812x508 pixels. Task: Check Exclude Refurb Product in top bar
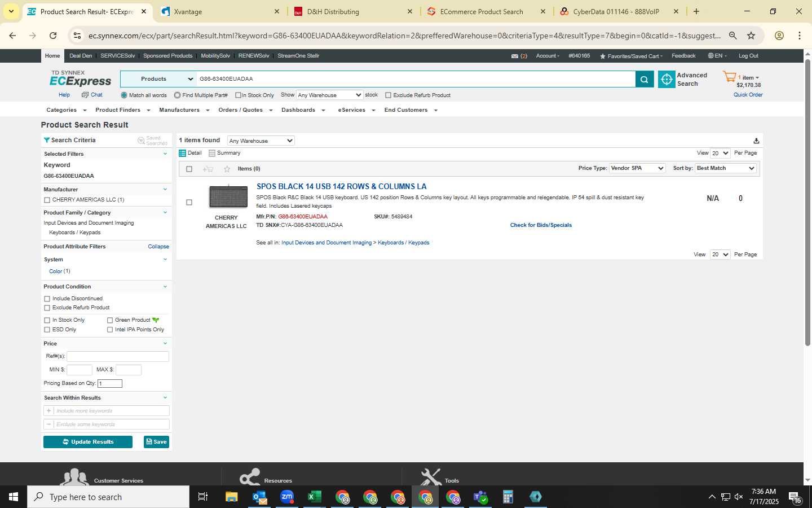click(388, 95)
